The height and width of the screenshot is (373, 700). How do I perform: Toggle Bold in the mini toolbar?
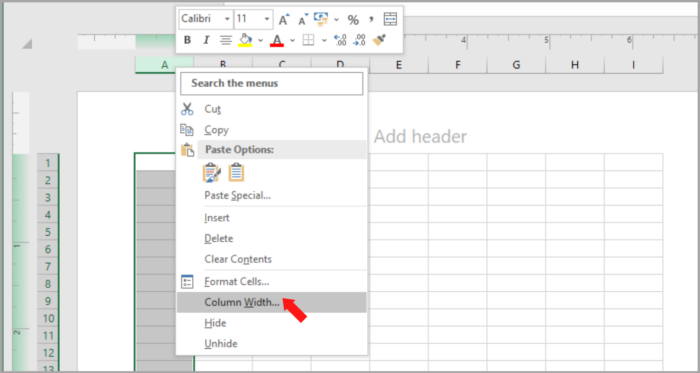click(x=188, y=41)
